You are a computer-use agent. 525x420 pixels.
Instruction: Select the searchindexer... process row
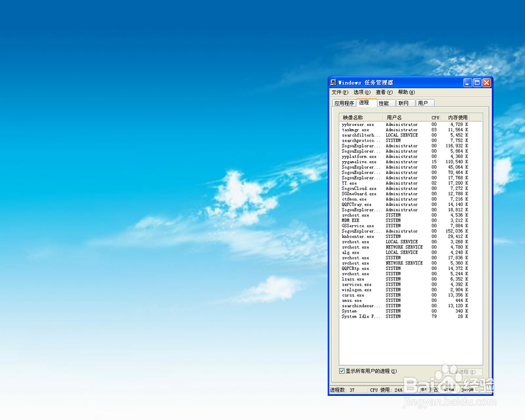click(x=405, y=306)
